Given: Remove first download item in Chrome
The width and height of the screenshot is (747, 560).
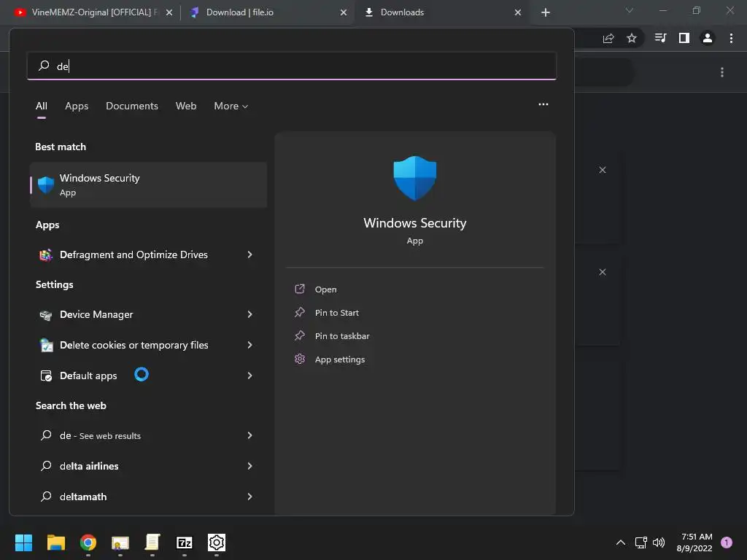Looking at the screenshot, I should (603, 170).
